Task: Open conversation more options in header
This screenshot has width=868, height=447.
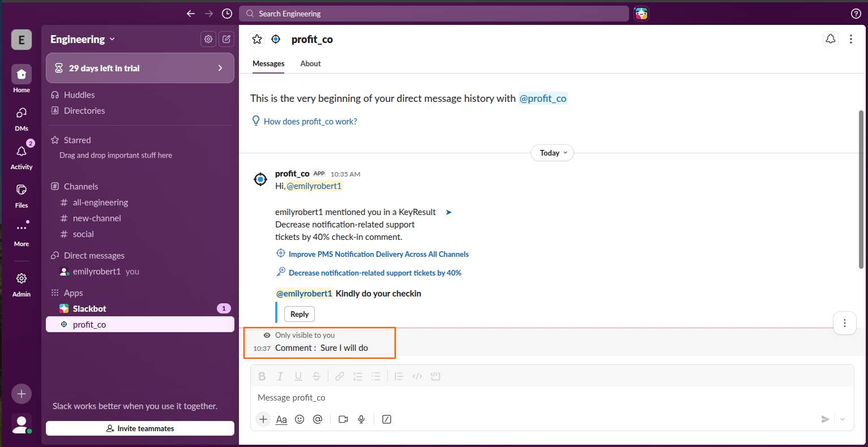Action: (x=850, y=39)
